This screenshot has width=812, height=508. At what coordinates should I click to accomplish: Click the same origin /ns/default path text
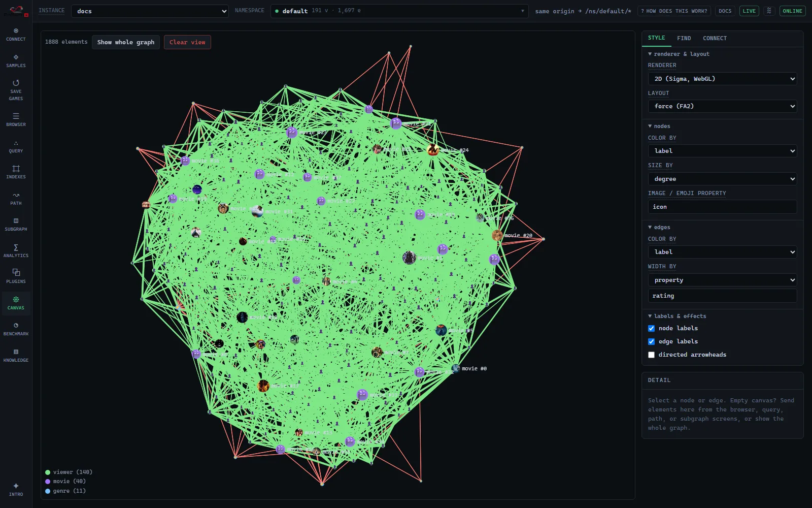pyautogui.click(x=583, y=11)
